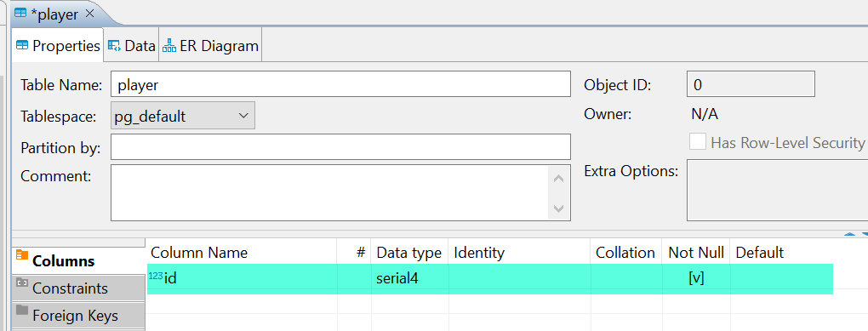
Task: Toggle the id row Not Null [v] value
Action: (696, 278)
